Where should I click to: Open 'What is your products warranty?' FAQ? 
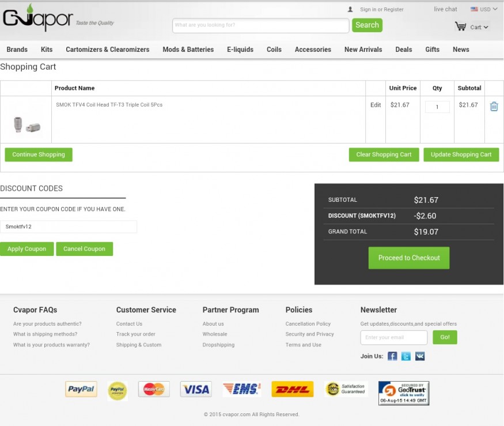click(51, 345)
